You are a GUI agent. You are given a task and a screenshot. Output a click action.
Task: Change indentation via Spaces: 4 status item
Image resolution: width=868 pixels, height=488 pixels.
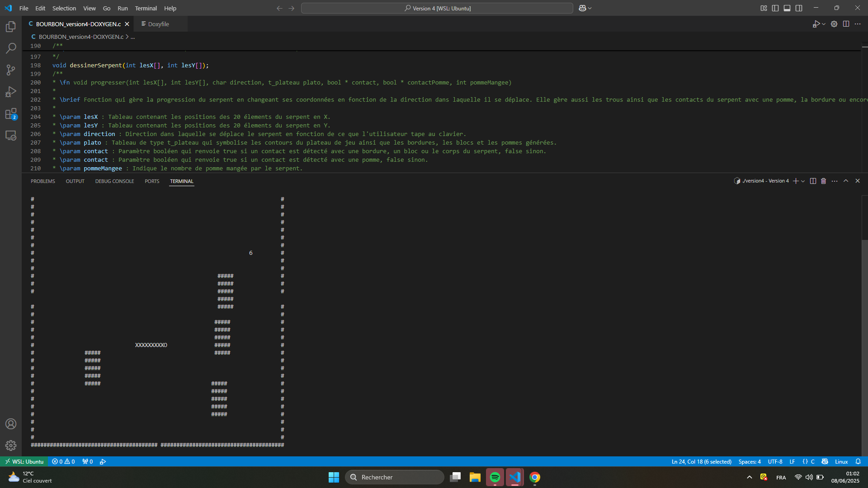(x=749, y=461)
